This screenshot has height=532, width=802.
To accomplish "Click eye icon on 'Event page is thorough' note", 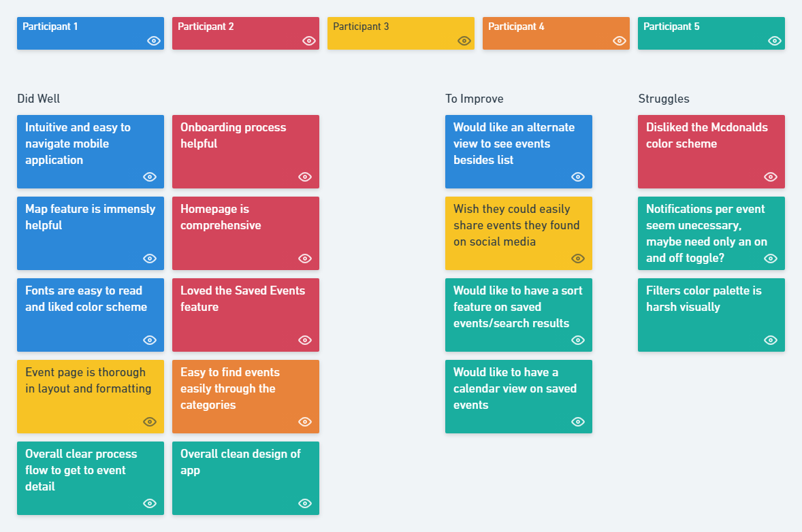I will point(150,422).
